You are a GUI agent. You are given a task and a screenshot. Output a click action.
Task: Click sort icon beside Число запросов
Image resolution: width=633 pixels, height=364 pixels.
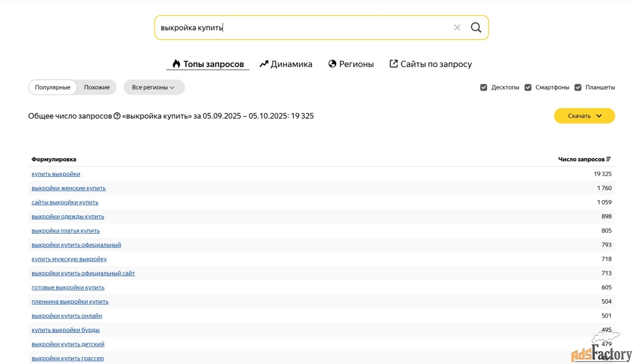tap(609, 160)
